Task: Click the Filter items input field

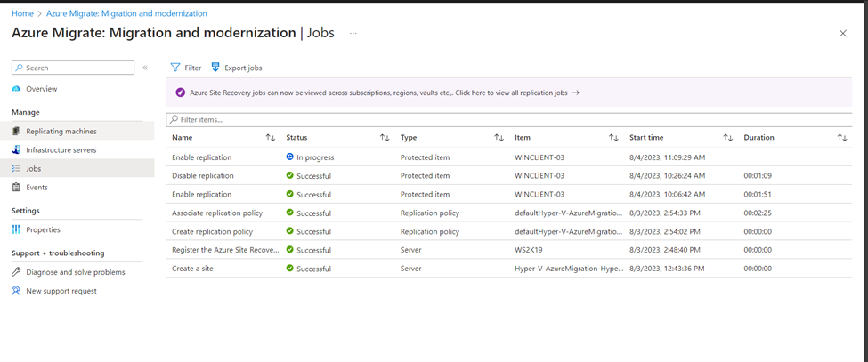Action: click(x=507, y=119)
